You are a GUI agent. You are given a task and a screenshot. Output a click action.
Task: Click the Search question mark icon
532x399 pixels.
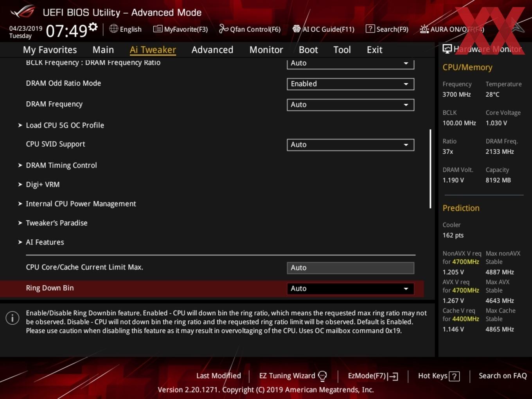tap(370, 29)
